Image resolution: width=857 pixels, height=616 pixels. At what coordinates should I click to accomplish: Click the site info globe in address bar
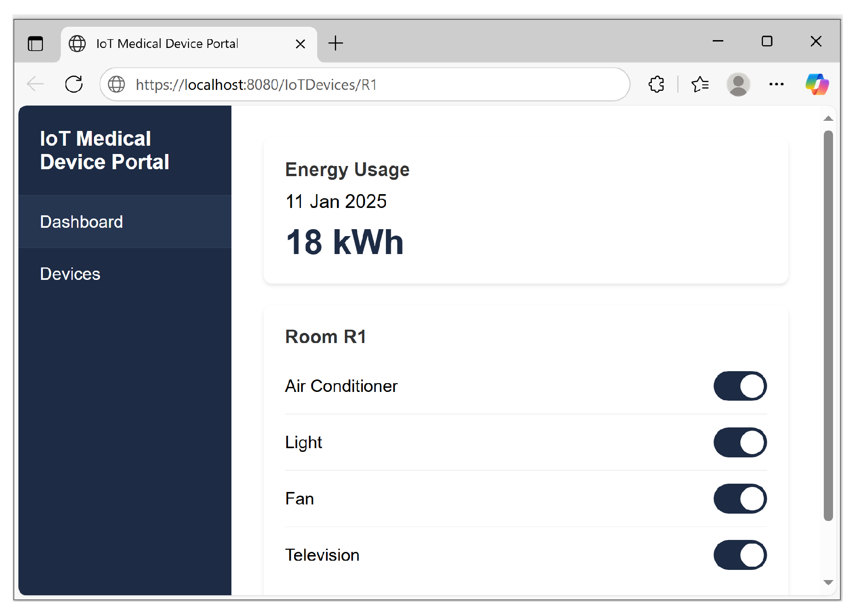tap(117, 84)
